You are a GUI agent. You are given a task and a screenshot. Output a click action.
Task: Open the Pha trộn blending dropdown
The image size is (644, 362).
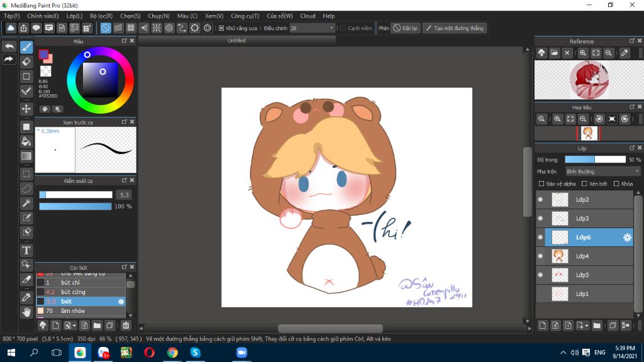tap(602, 172)
